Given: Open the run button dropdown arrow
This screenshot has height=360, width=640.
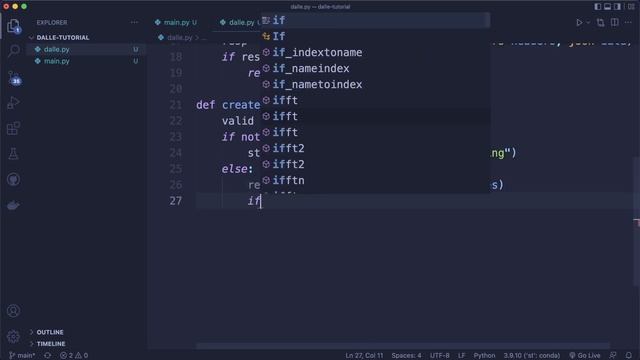Looking at the screenshot, I should click(588, 22).
